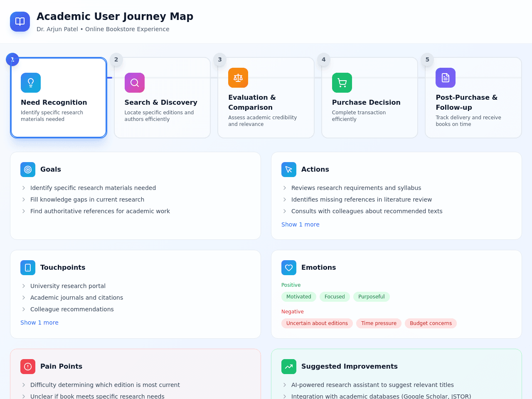Click the Motivated emotion tag
This screenshot has height=399, width=532.
pos(299,297)
